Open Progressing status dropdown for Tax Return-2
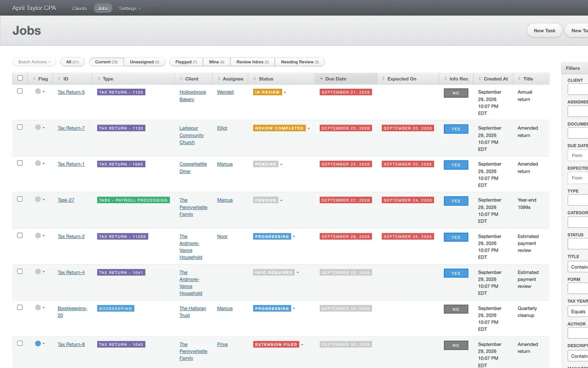The width and height of the screenshot is (588, 368). click(294, 237)
